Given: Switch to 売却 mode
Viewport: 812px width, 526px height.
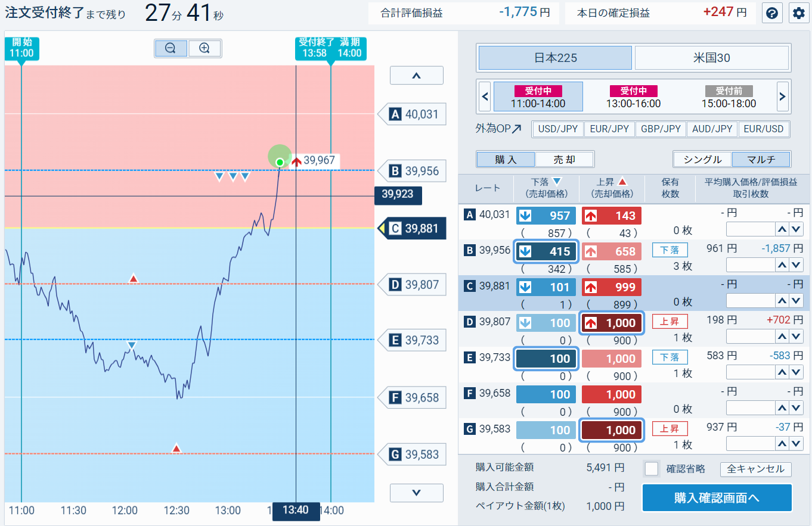Looking at the screenshot, I should (565, 160).
